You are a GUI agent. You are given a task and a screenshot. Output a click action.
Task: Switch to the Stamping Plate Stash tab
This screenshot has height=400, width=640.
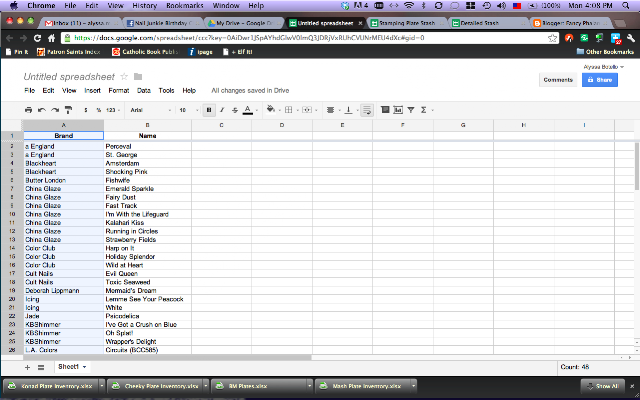[x=406, y=23]
